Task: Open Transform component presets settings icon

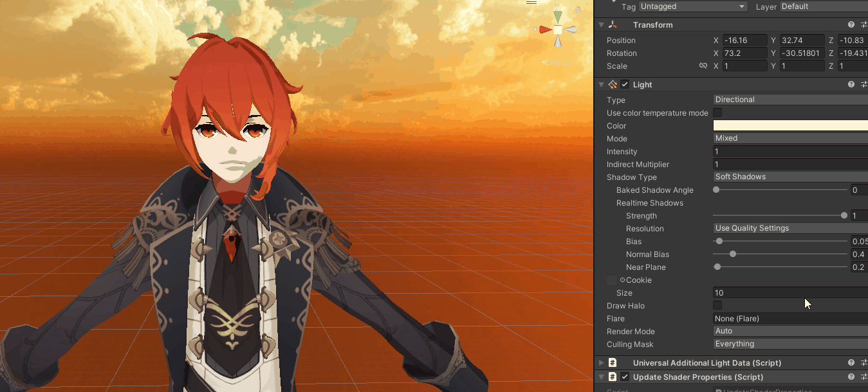Action: tap(864, 24)
